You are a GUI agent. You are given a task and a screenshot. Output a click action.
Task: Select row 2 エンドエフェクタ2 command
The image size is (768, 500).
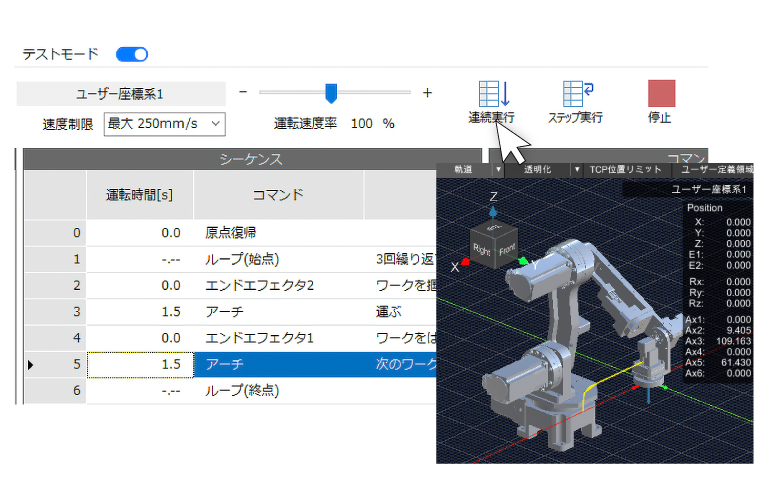[279, 286]
